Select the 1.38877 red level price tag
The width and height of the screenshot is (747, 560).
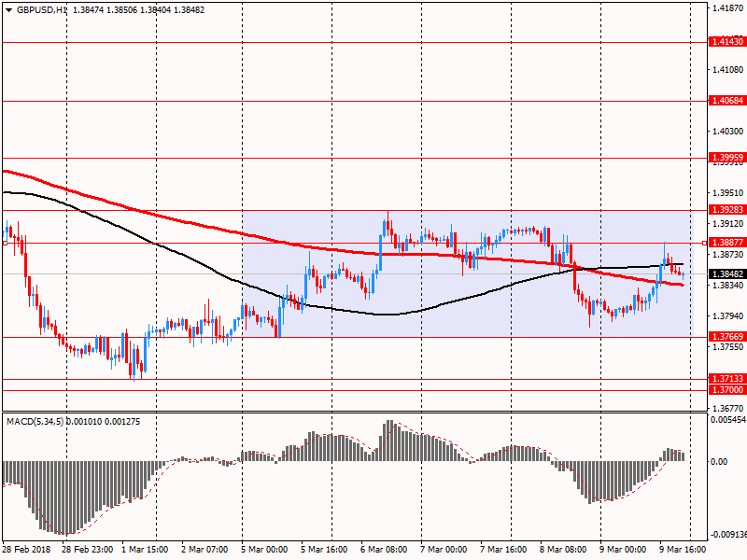point(727,243)
